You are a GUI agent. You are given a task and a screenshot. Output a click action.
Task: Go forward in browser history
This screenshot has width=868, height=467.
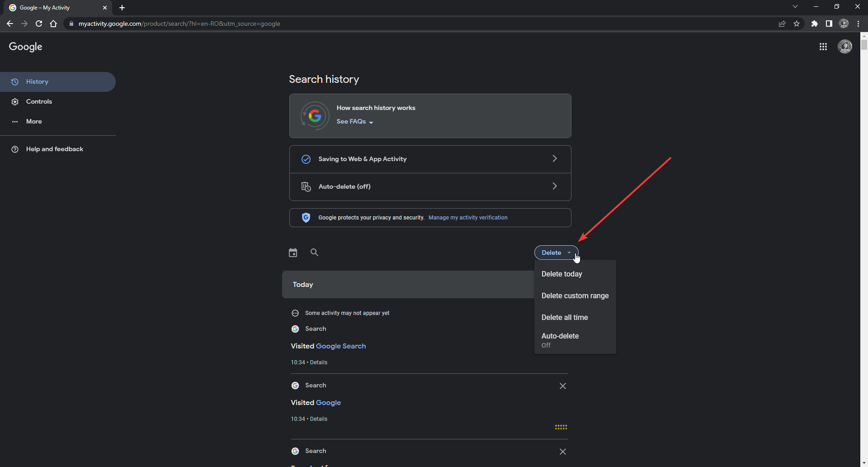point(24,24)
